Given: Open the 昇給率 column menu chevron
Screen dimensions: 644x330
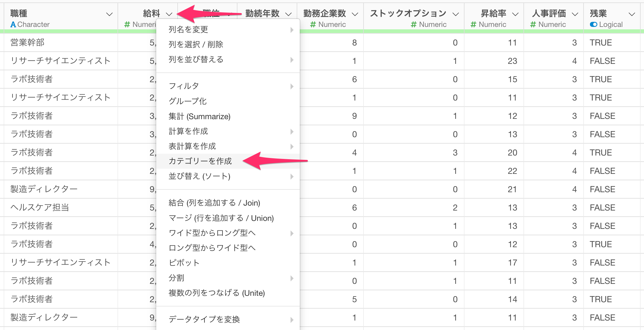Looking at the screenshot, I should [x=515, y=14].
